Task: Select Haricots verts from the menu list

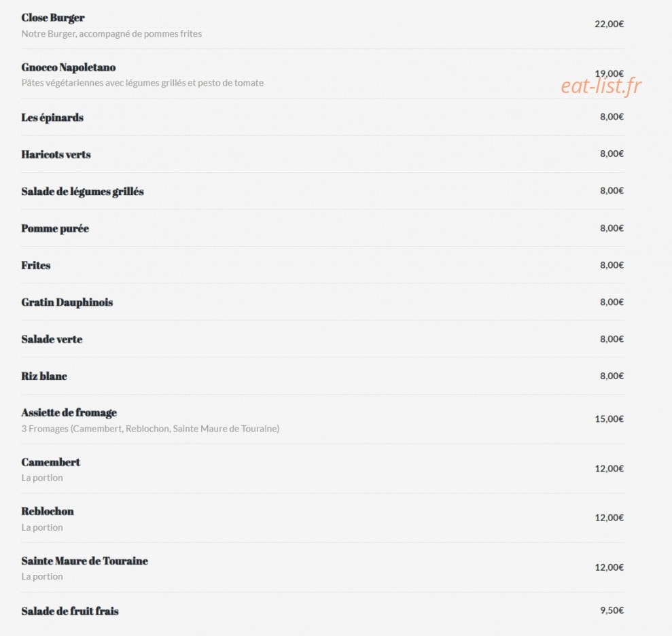Action: 56,154
